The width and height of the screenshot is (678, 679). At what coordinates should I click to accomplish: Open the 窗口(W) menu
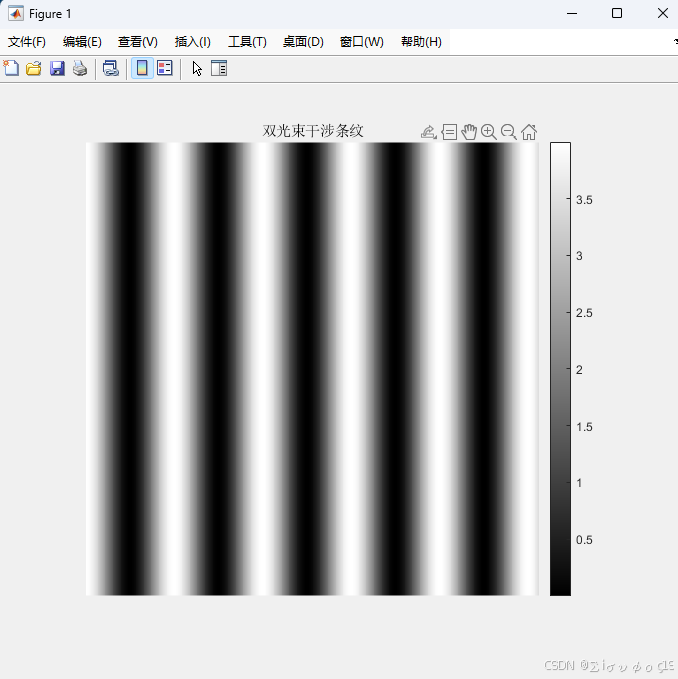click(362, 42)
